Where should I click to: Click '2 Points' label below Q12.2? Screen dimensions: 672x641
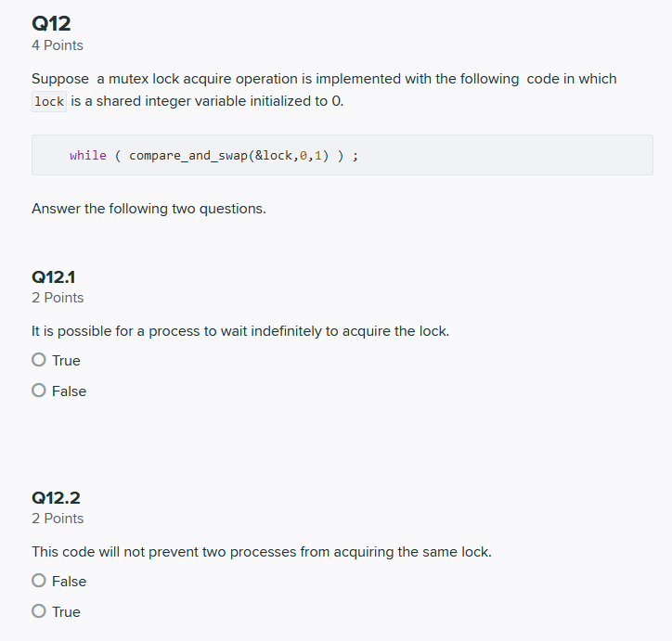click(58, 519)
